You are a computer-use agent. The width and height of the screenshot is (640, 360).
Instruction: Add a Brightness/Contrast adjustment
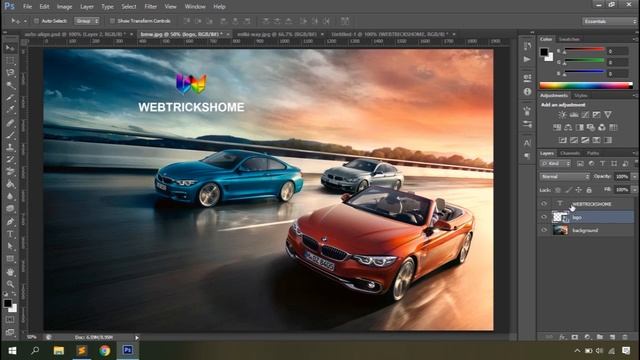562,115
